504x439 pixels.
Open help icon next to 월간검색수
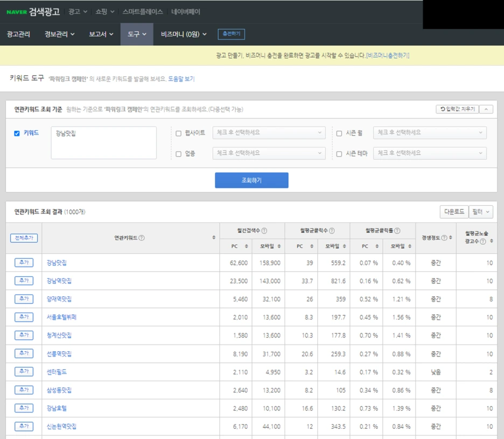point(264,231)
